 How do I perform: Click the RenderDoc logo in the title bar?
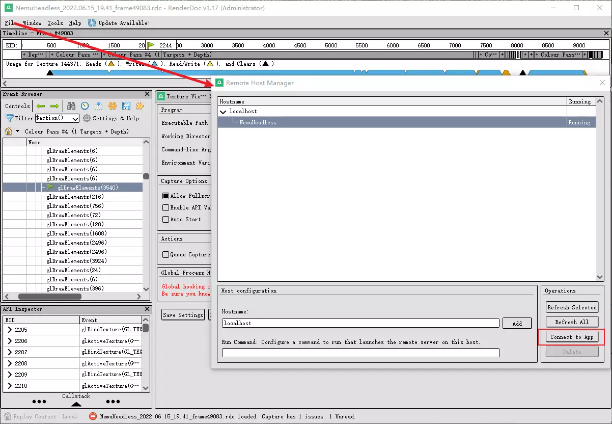click(x=8, y=7)
